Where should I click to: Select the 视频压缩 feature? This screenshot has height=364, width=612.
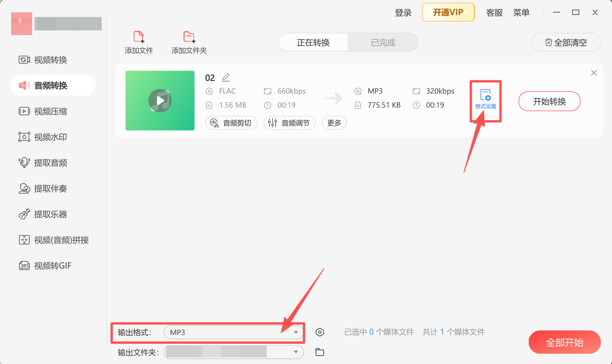point(53,111)
